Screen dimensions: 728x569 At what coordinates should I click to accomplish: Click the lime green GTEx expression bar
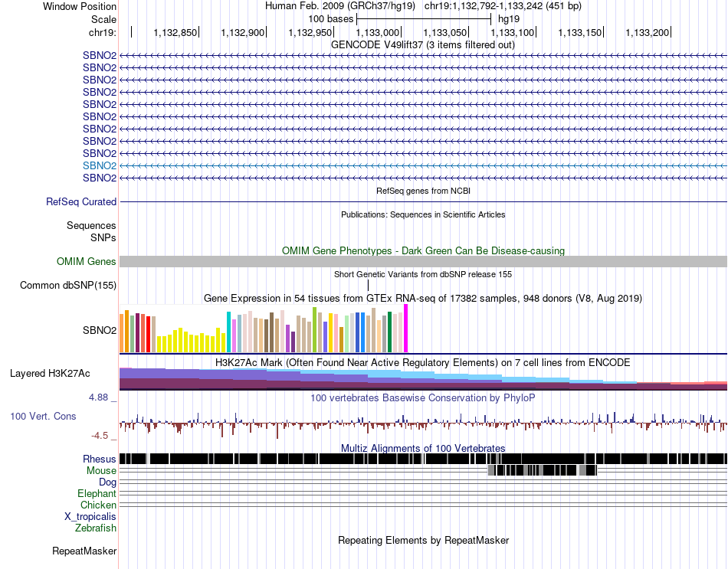[x=315, y=330]
